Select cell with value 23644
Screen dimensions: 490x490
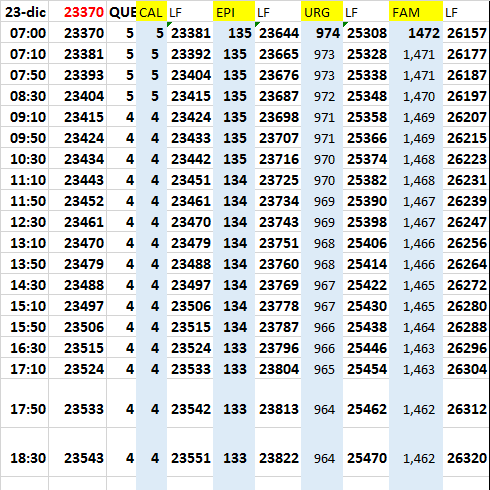click(278, 33)
